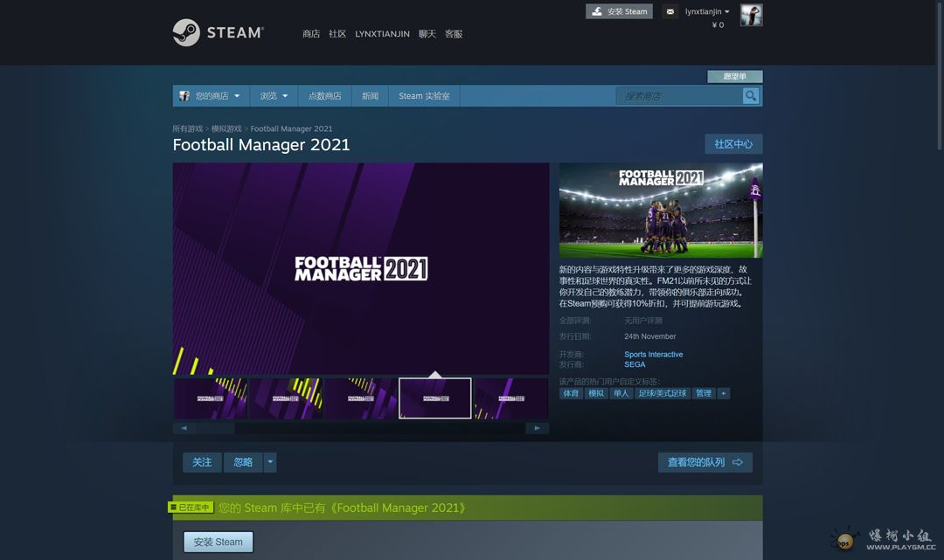Open the 社区中心 community hub button
944x560 pixels.
tap(733, 144)
